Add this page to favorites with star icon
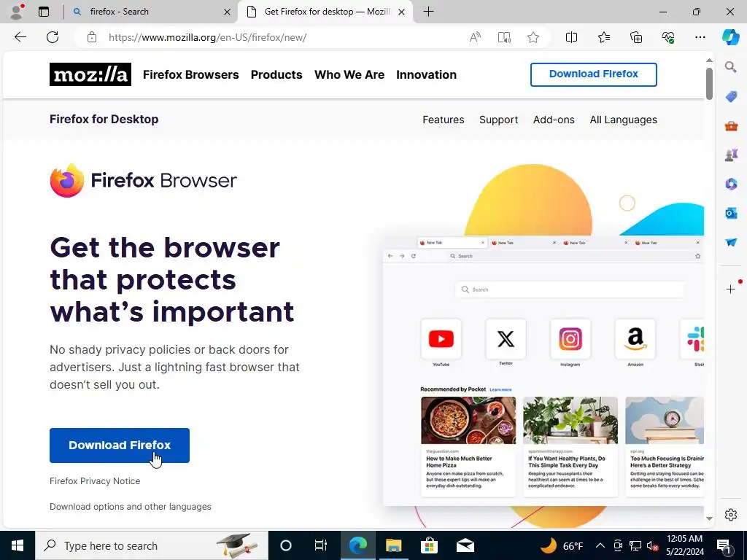 coord(533,37)
